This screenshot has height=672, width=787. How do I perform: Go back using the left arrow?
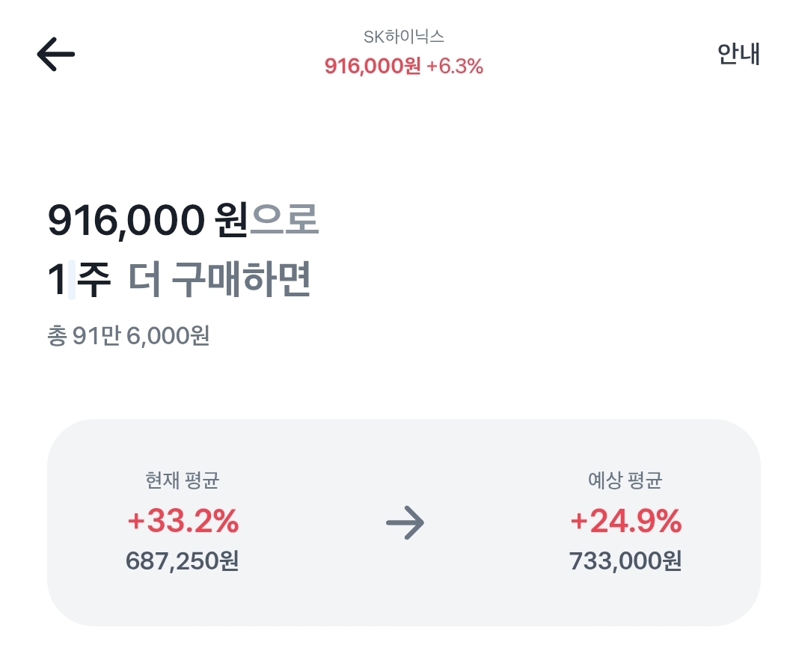(56, 54)
